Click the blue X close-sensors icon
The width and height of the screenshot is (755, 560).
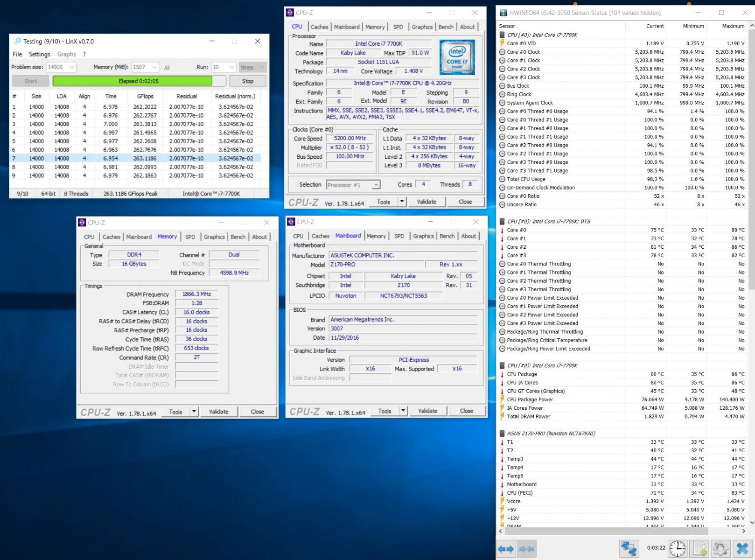742,548
